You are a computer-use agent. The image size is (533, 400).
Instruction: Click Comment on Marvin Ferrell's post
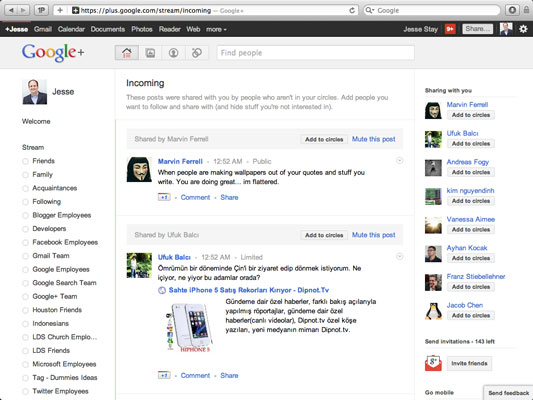click(195, 197)
